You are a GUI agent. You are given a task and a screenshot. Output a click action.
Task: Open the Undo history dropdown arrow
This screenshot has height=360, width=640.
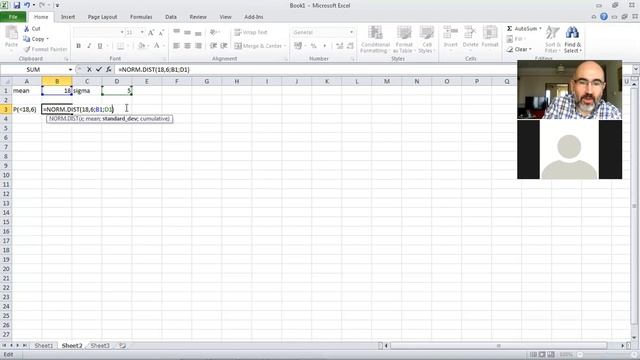coord(33,5)
